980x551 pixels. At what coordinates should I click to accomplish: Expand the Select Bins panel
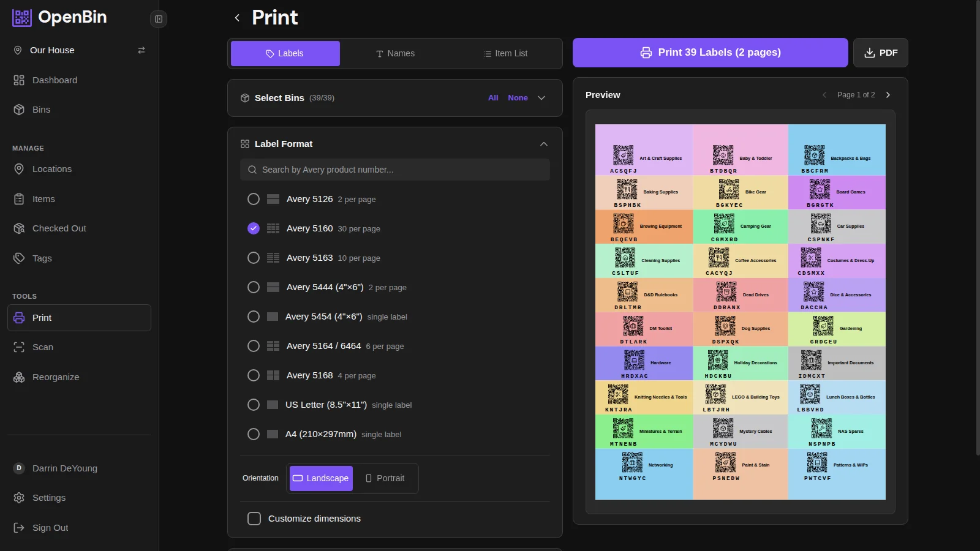click(541, 98)
